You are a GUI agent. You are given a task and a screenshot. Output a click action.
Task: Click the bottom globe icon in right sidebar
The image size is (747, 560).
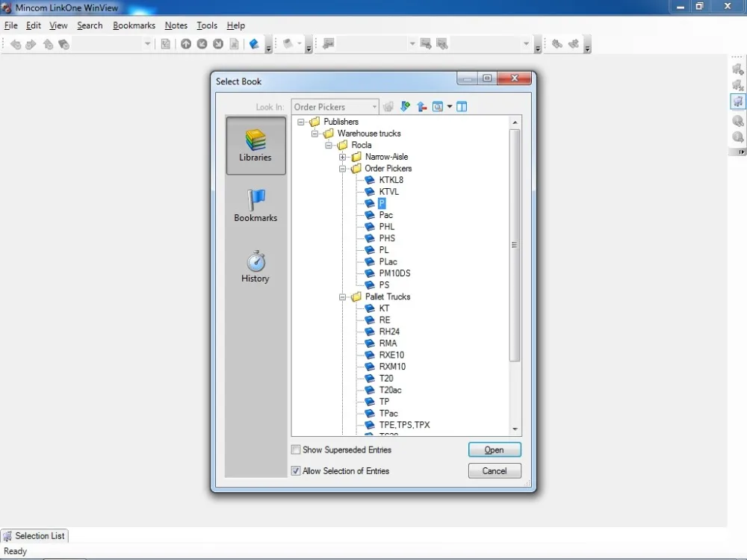point(738,138)
